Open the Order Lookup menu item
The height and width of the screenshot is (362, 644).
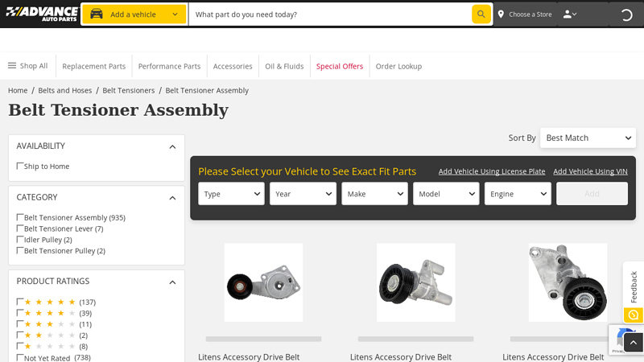tap(398, 66)
